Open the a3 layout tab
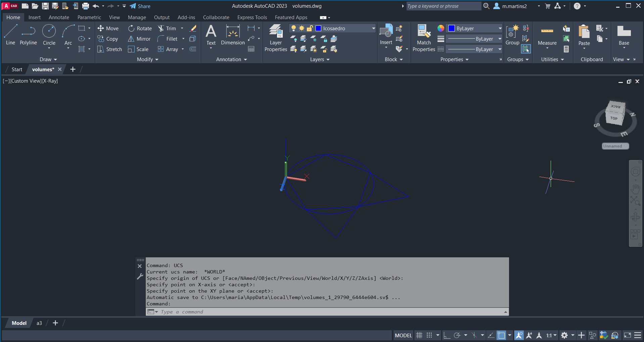The height and width of the screenshot is (342, 644). coord(39,323)
